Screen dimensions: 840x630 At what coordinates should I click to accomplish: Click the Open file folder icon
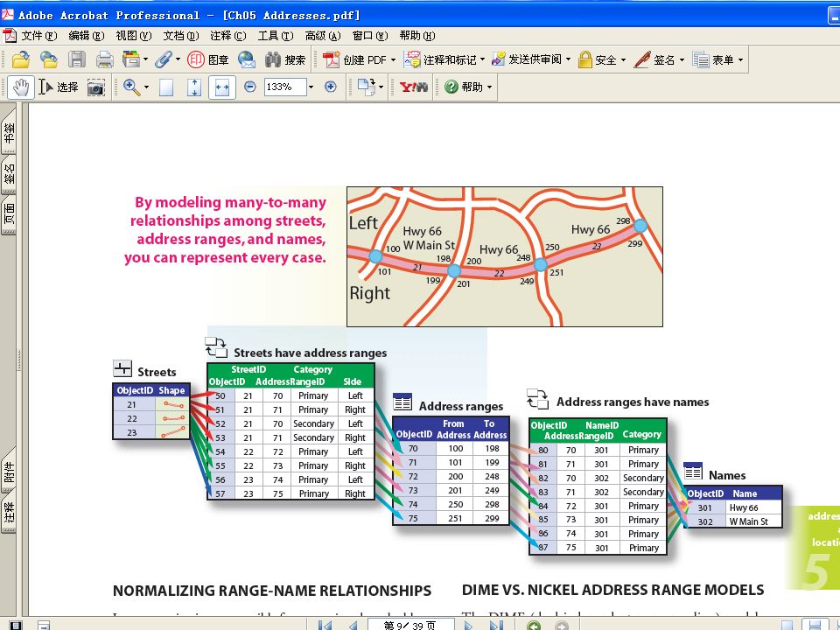pyautogui.click(x=20, y=59)
